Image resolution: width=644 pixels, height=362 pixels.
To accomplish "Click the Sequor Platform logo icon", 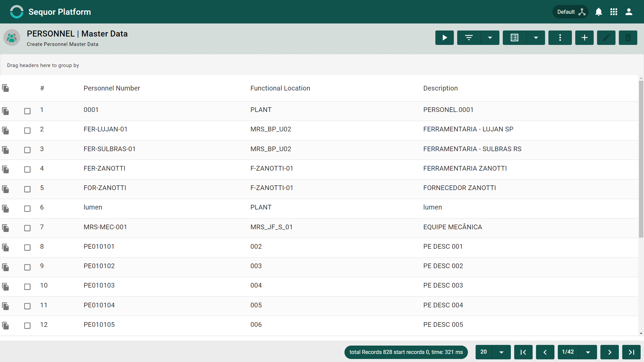I will pos(16,12).
